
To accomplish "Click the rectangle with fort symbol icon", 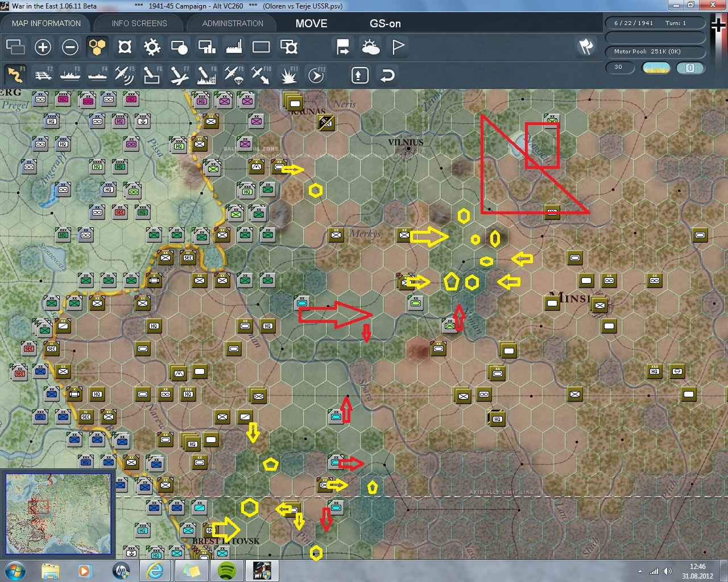I will [x=288, y=47].
